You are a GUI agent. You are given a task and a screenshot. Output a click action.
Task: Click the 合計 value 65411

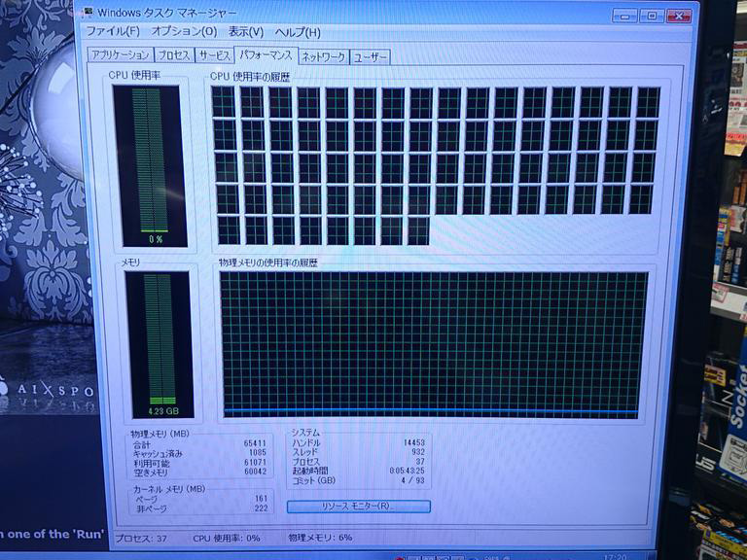point(255,443)
